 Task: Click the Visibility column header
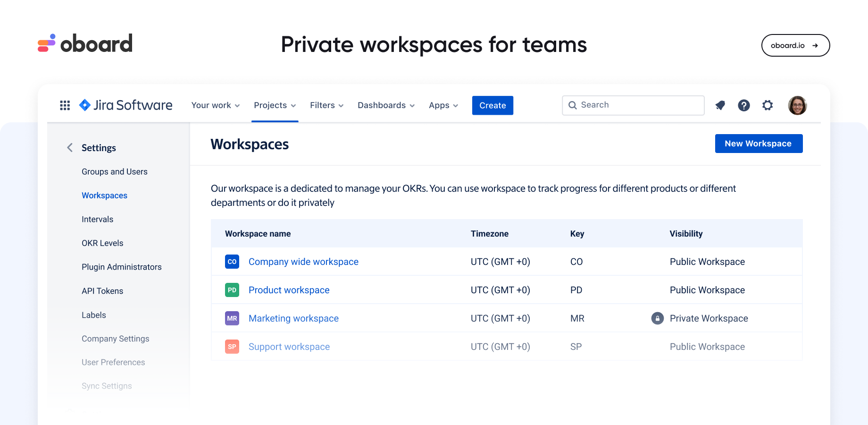[686, 234]
